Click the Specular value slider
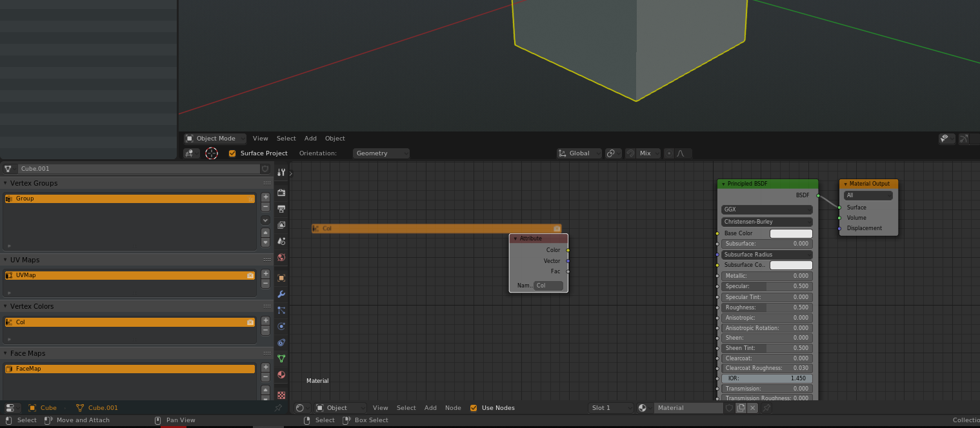This screenshot has width=980, height=428. pos(766,286)
